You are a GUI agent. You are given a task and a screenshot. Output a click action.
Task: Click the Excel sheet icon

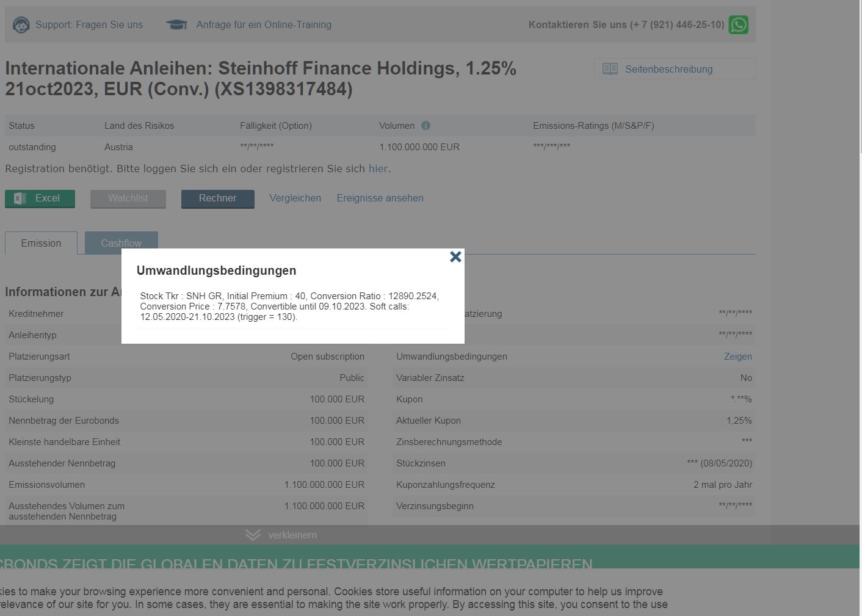coord(20,198)
